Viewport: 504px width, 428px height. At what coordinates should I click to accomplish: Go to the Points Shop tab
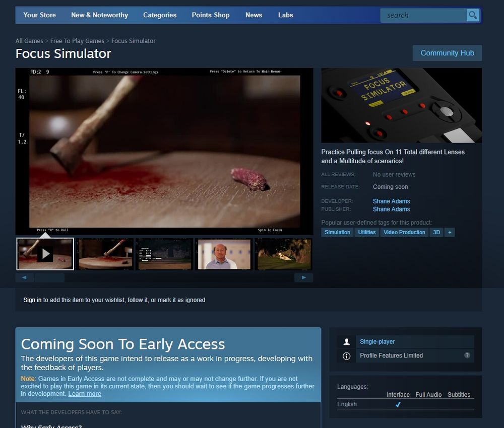point(211,15)
